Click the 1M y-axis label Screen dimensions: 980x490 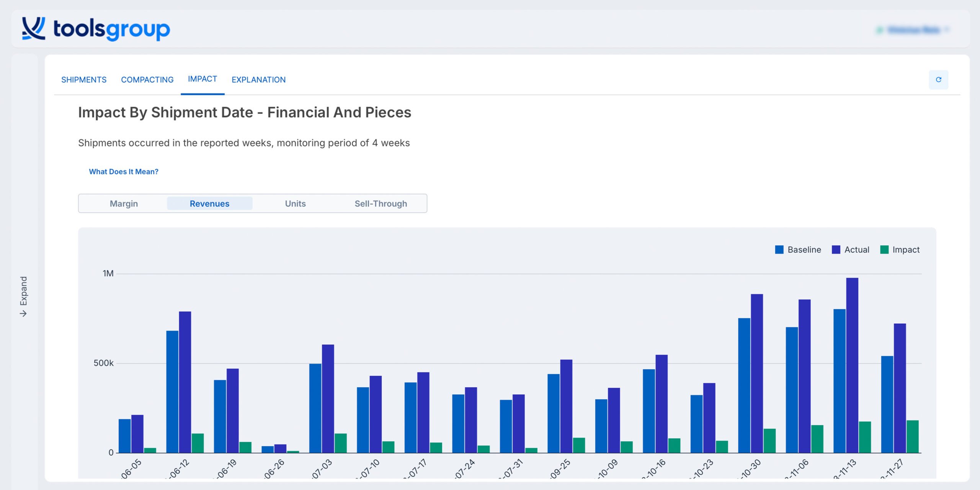tap(108, 274)
